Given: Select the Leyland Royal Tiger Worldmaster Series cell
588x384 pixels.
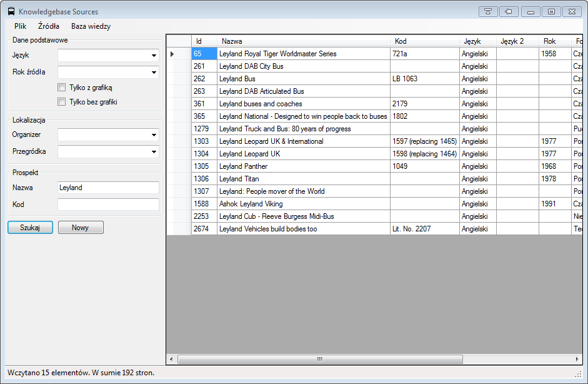Looking at the screenshot, I should [304, 54].
